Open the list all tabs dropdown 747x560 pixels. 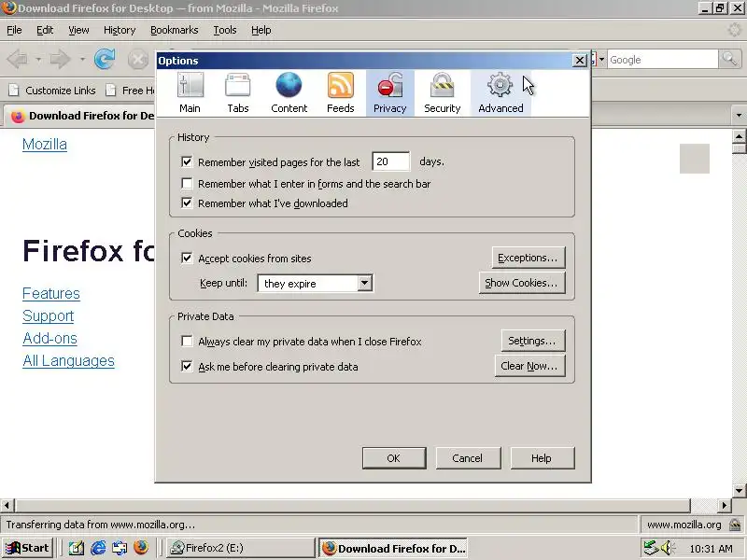(739, 115)
